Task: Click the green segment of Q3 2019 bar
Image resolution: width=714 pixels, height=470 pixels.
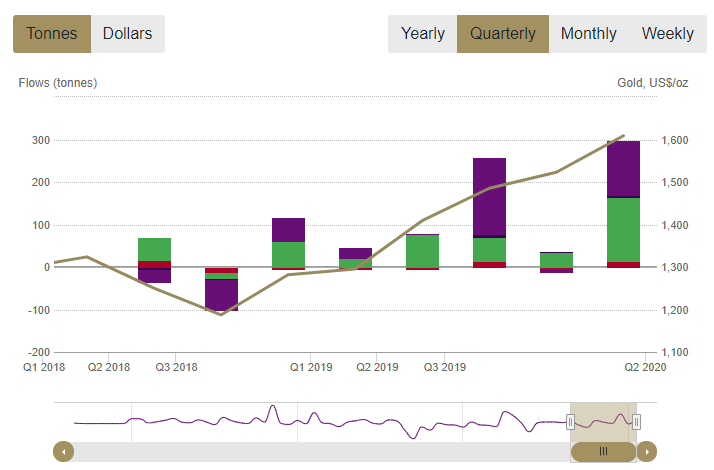Action: pos(422,251)
